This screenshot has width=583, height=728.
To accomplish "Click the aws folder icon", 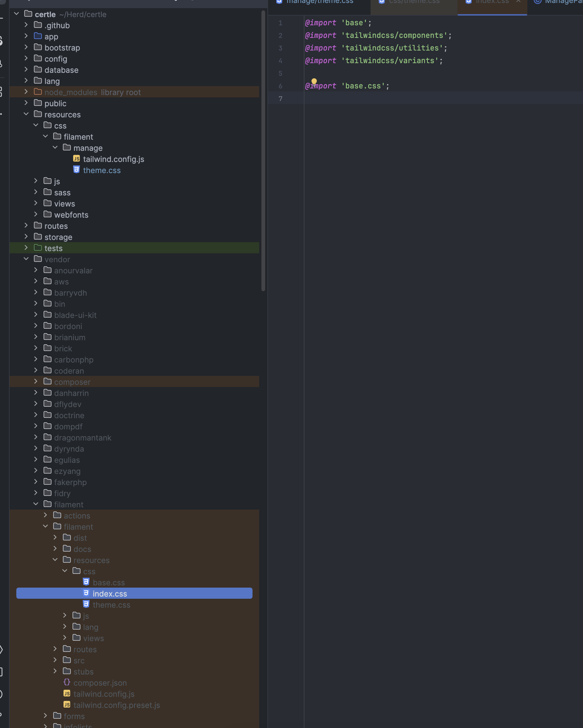I will click(x=48, y=281).
